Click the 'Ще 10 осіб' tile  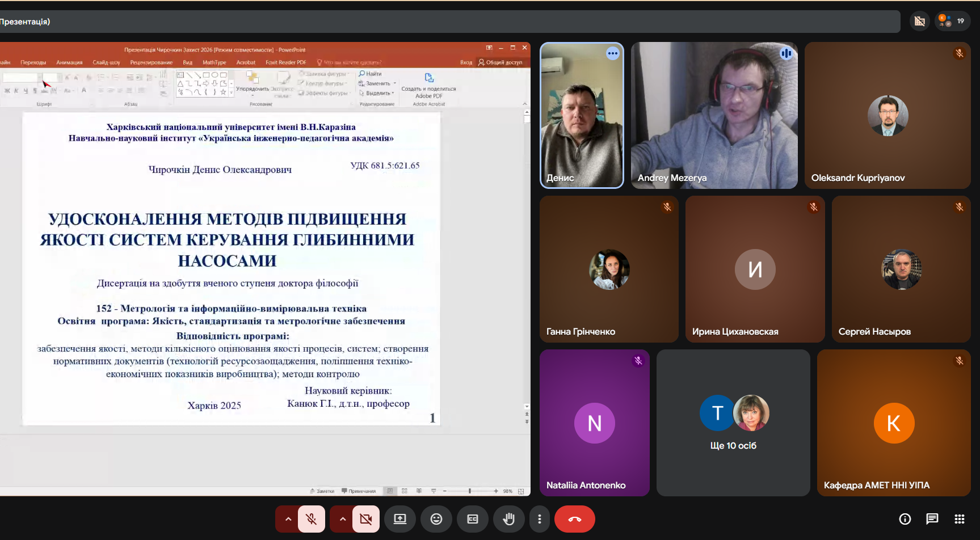pyautogui.click(x=733, y=423)
